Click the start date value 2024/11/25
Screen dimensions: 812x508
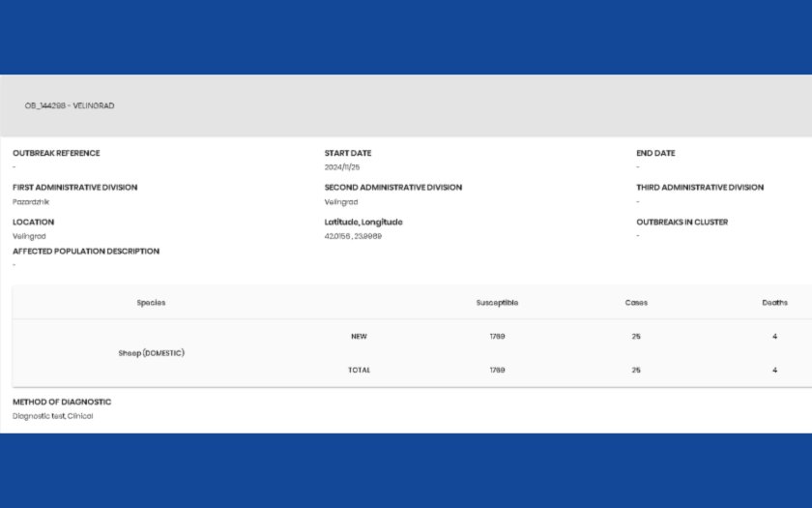point(342,167)
